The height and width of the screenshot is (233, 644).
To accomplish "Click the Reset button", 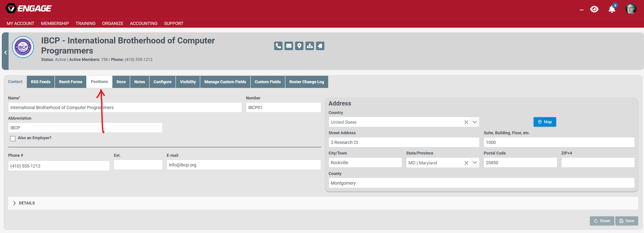I will coord(602,221).
